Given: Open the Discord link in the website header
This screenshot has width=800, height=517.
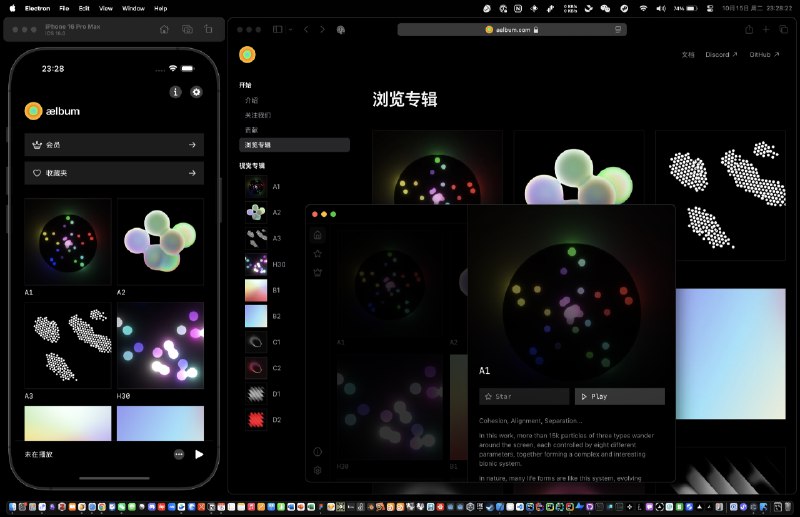Looking at the screenshot, I should [x=721, y=55].
